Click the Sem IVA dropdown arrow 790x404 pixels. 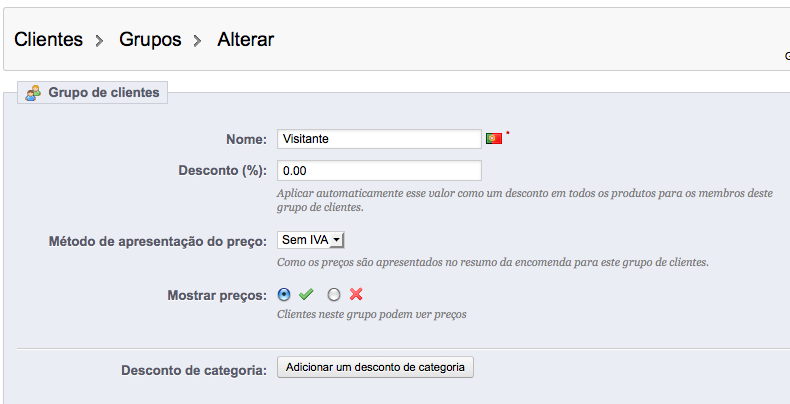click(x=337, y=241)
